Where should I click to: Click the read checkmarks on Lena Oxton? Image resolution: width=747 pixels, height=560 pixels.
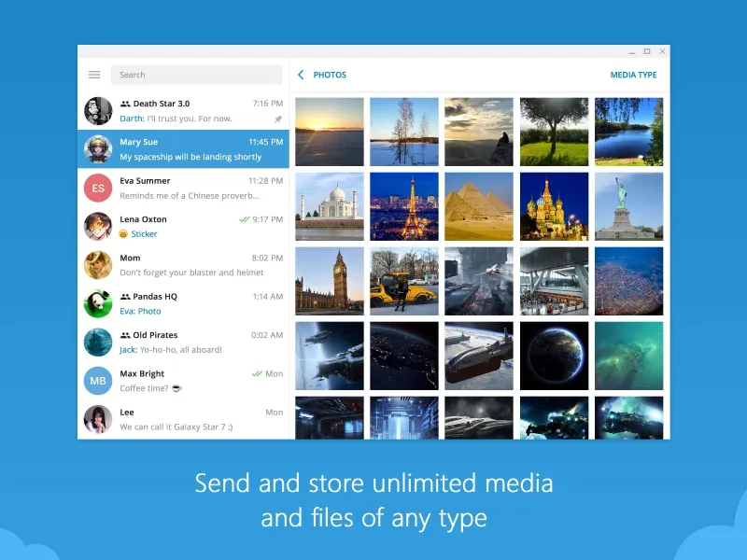tap(245, 219)
